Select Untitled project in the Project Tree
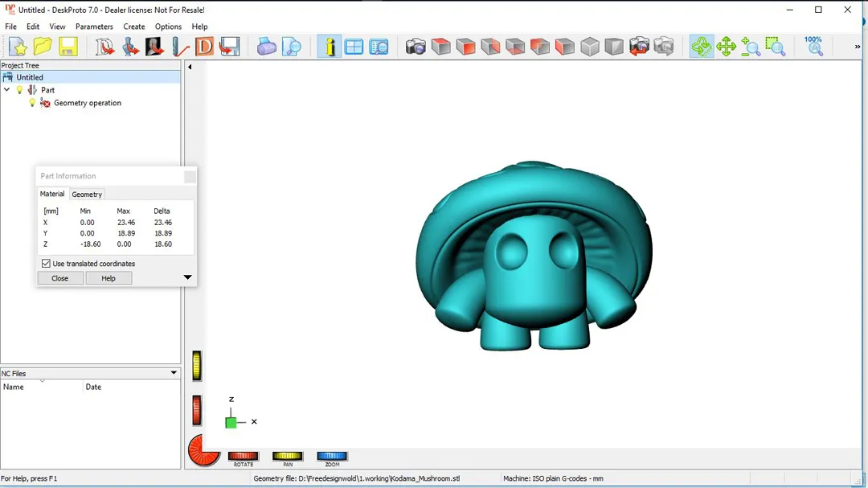The height and width of the screenshot is (488, 868). 30,77
